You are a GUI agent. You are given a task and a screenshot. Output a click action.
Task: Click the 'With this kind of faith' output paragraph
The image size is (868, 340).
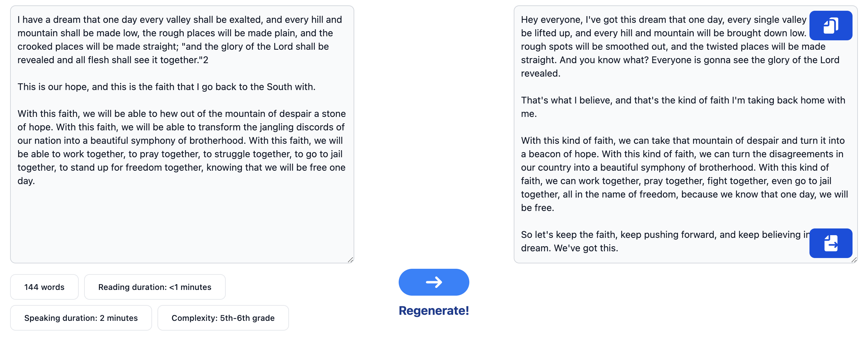click(684, 174)
